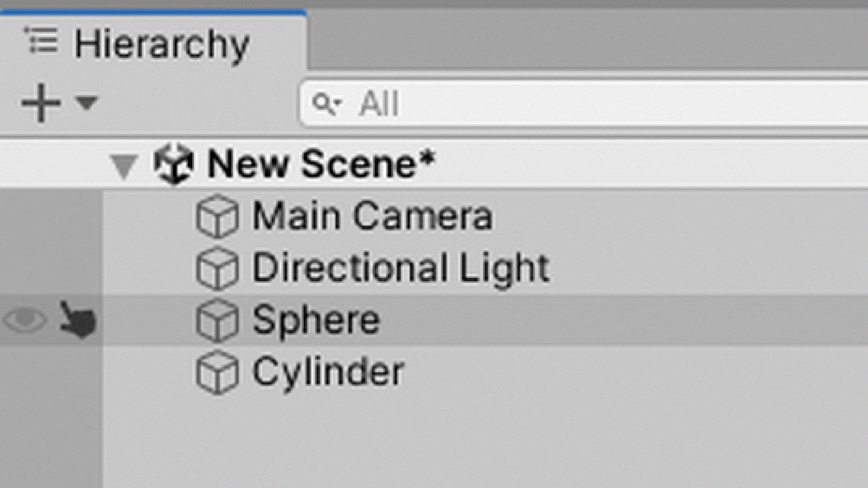Select the New Scene row label

(321, 164)
